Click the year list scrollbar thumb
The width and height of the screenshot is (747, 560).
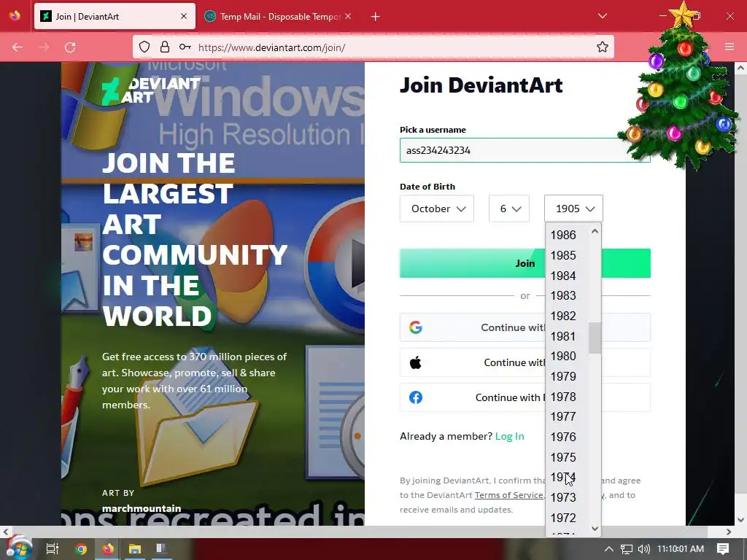595,338
